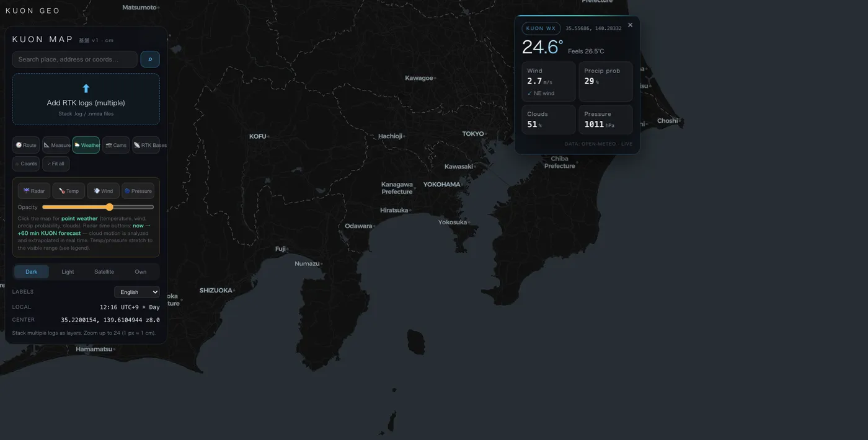Image resolution: width=868 pixels, height=440 pixels.
Task: Click the 'point weather' highlighted text
Action: pyautogui.click(x=79, y=219)
